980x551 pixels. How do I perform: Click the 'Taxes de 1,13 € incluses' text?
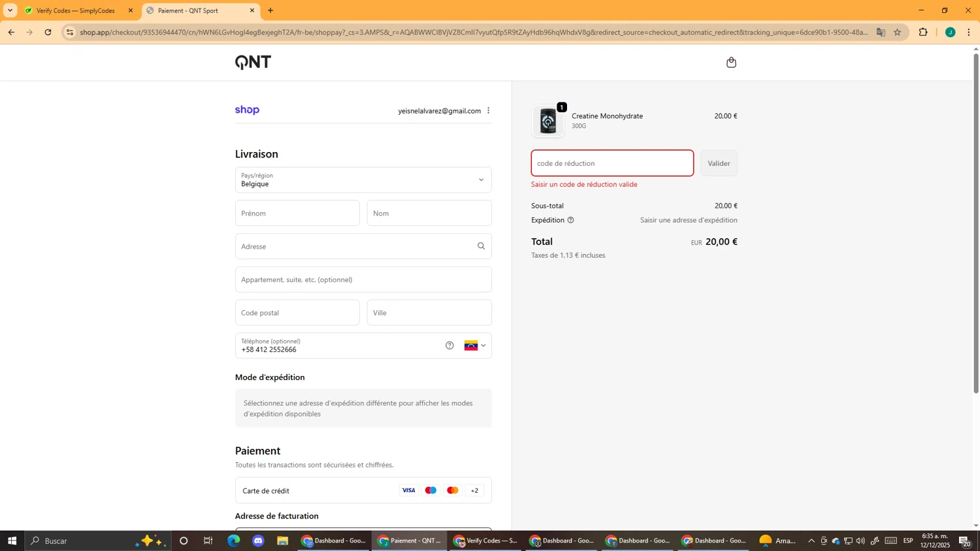coord(568,255)
